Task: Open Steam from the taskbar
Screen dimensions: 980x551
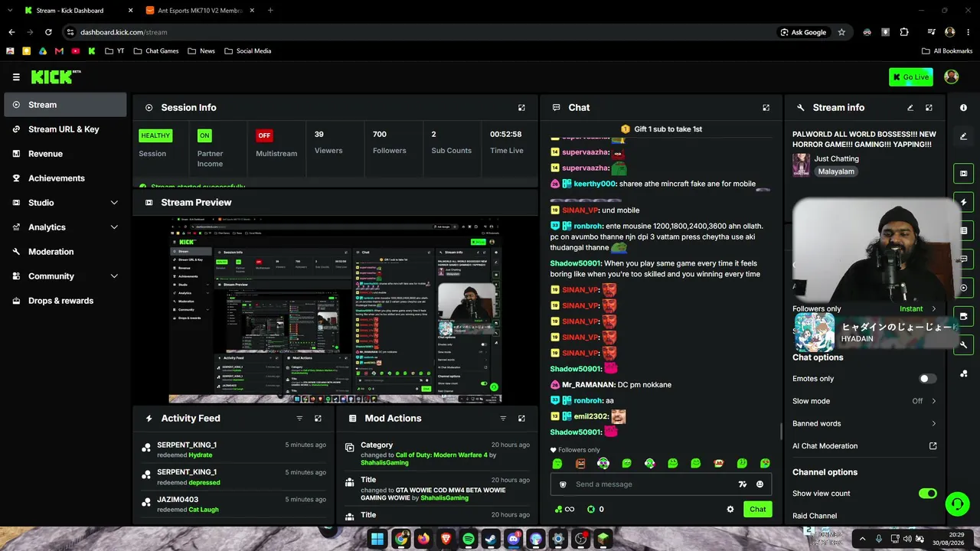Action: (491, 539)
